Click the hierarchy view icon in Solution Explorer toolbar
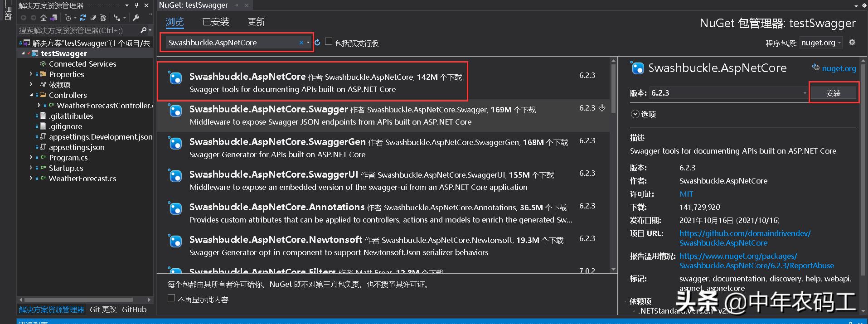 click(x=117, y=18)
